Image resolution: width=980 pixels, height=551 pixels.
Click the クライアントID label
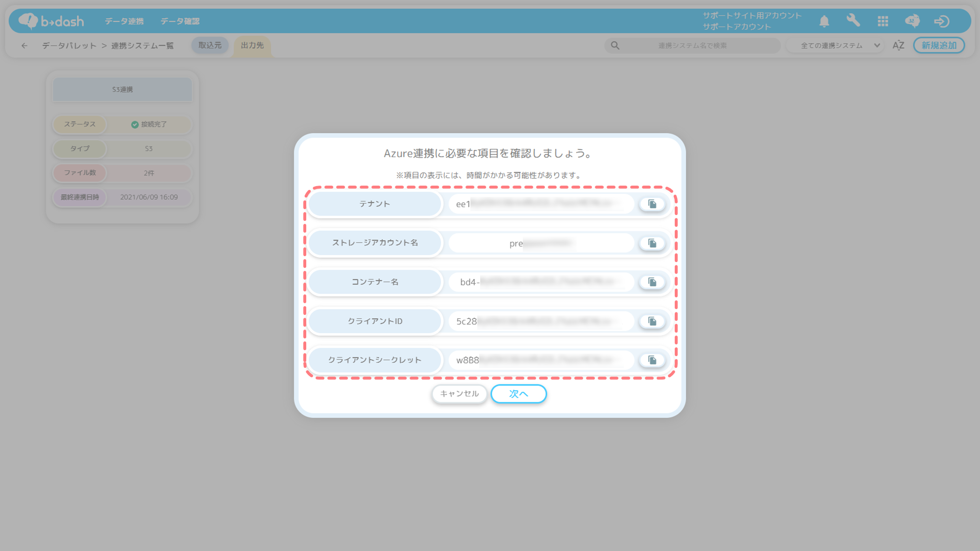375,321
